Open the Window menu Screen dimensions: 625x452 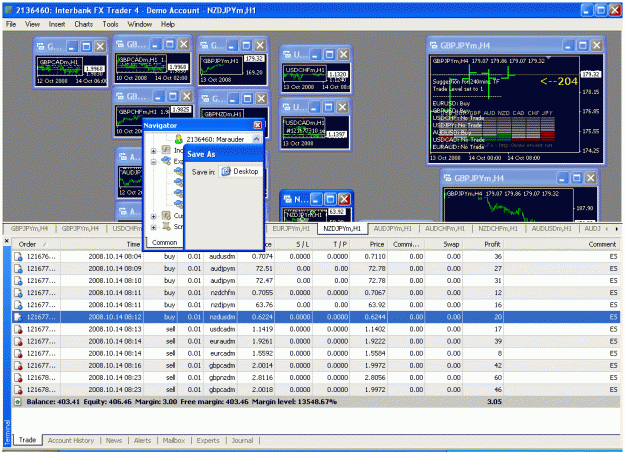[x=140, y=24]
